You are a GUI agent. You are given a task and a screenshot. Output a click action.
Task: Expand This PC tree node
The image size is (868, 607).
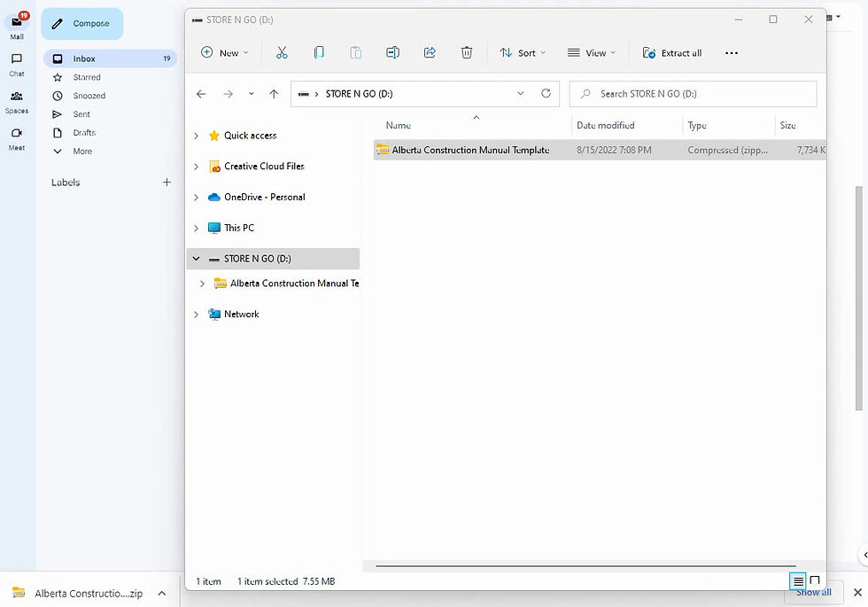pos(196,229)
